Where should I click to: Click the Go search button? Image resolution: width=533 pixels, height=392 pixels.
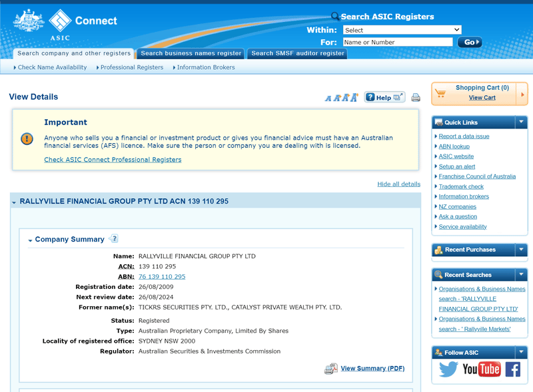pyautogui.click(x=470, y=42)
